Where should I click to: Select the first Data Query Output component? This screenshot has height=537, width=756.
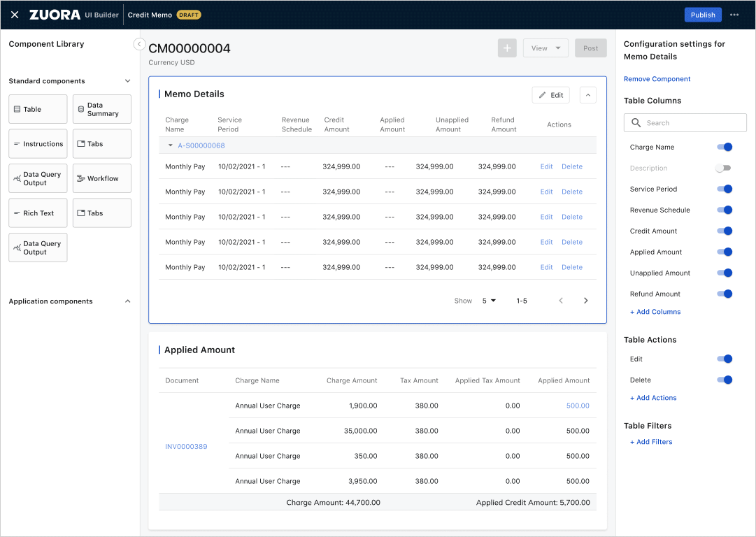[x=38, y=178]
